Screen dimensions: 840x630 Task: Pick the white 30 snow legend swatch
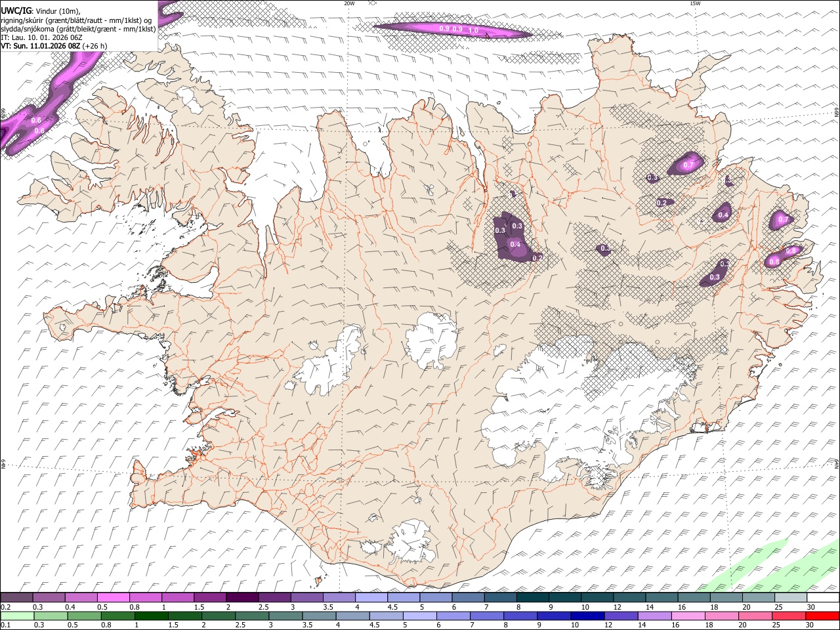(823, 597)
